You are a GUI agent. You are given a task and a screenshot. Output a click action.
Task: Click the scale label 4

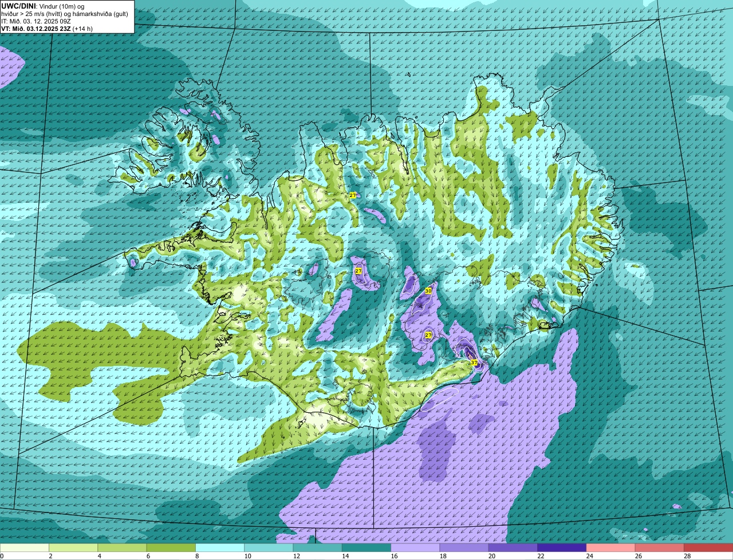[99, 556]
